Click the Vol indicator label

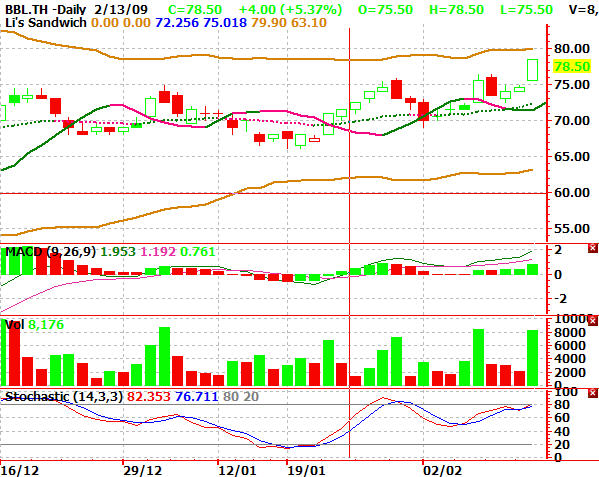(x=15, y=325)
